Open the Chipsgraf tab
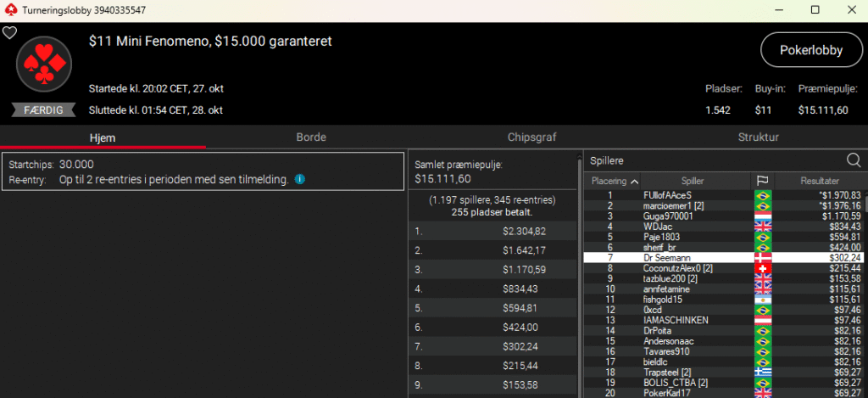 [531, 137]
